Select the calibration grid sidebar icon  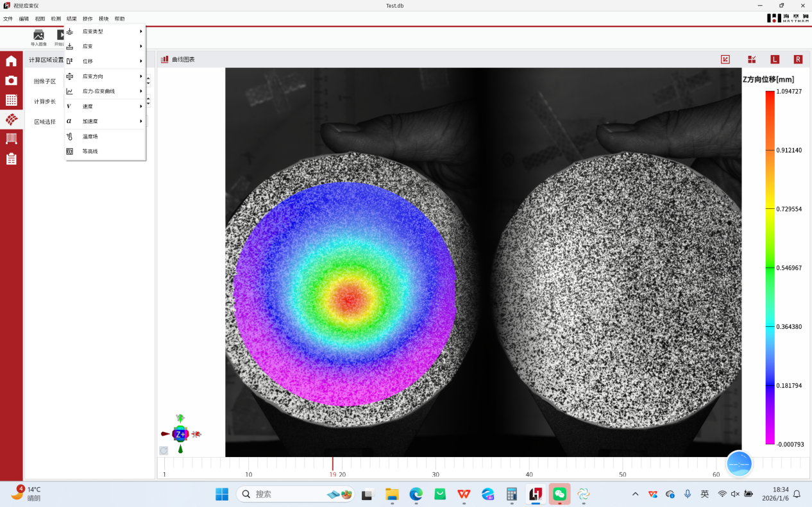point(11,100)
